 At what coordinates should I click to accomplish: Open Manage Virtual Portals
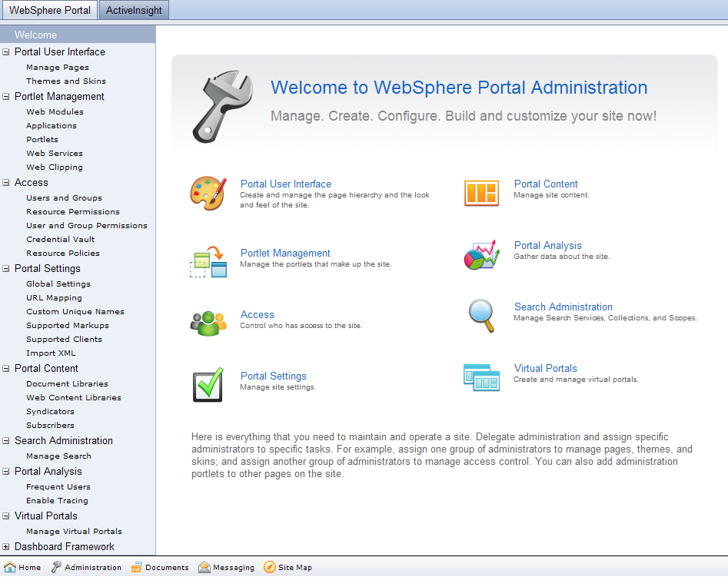(x=74, y=531)
